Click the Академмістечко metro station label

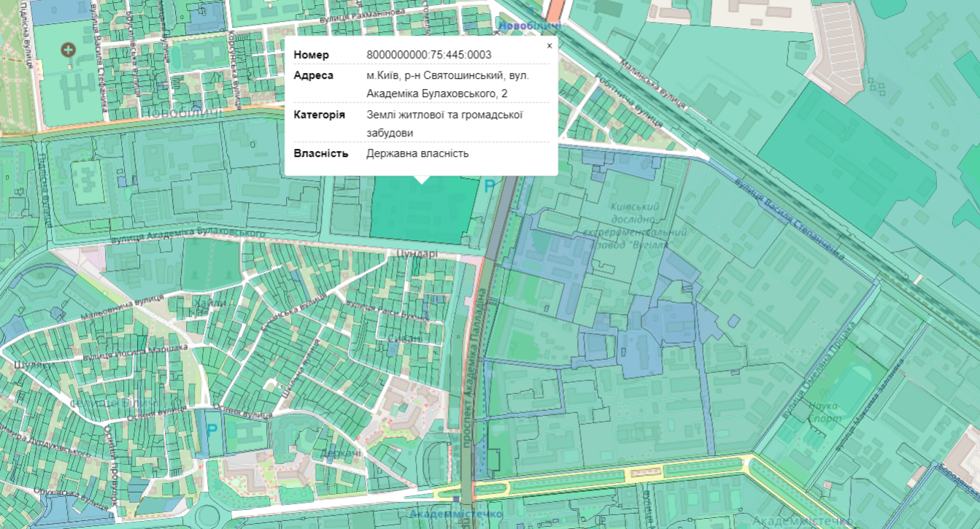[456, 514]
